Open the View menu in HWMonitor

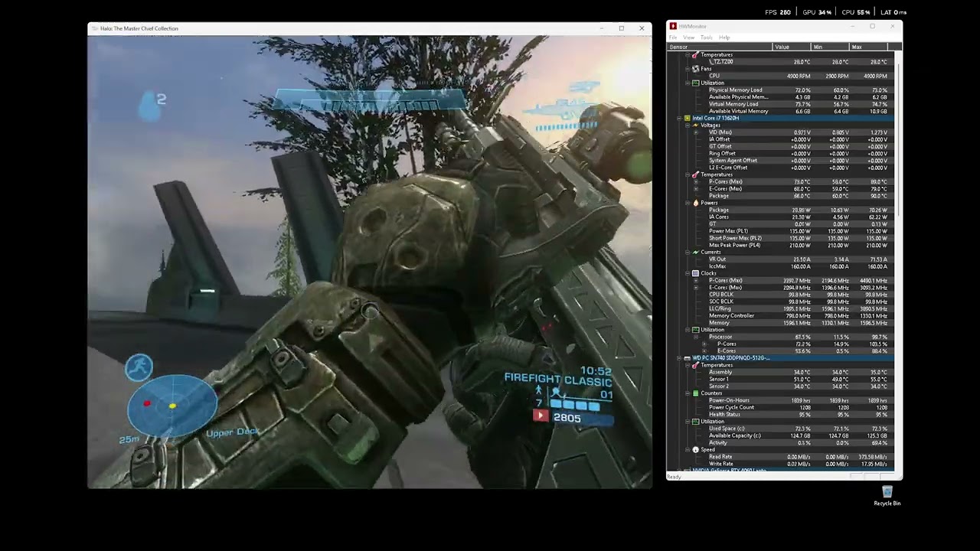tap(688, 37)
